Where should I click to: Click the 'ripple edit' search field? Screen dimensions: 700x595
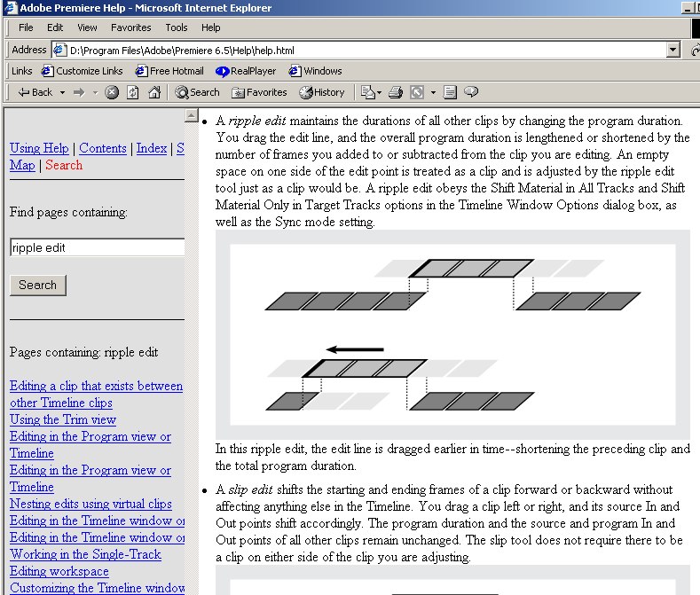[x=98, y=247]
